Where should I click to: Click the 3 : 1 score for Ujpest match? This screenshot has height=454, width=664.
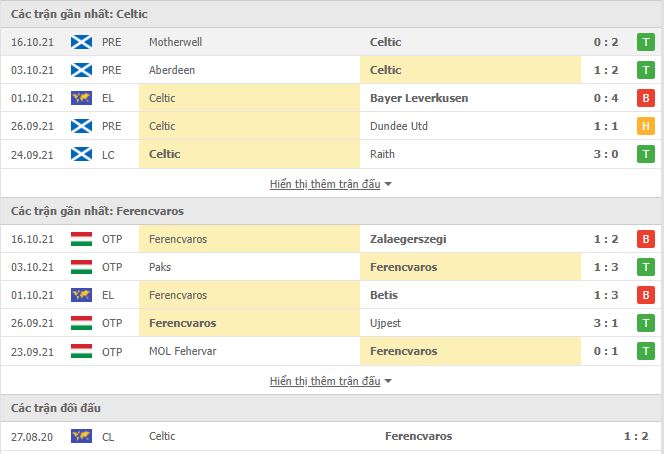click(606, 323)
